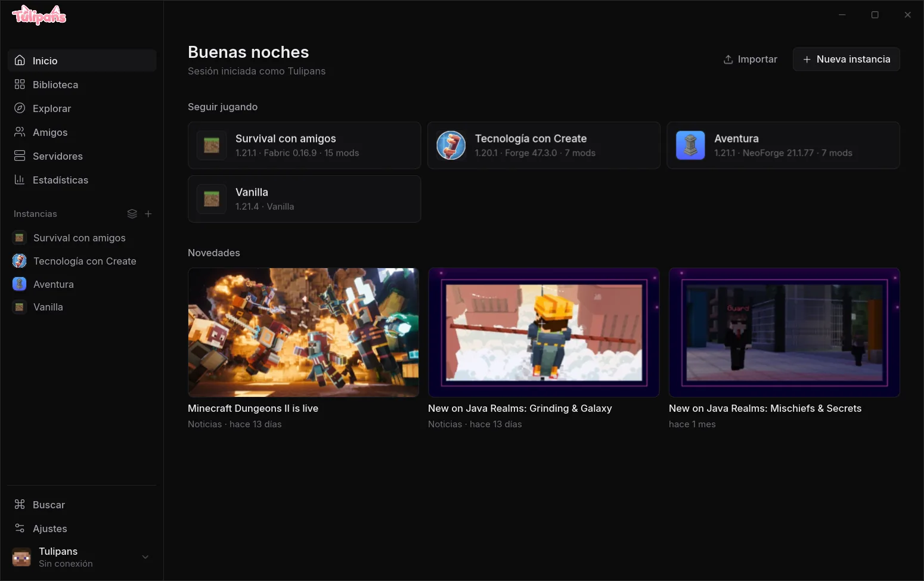The image size is (924, 581).
Task: Click 'New on Java Realms: Grinding & Galaxy' headline
Action: pyautogui.click(x=520, y=408)
